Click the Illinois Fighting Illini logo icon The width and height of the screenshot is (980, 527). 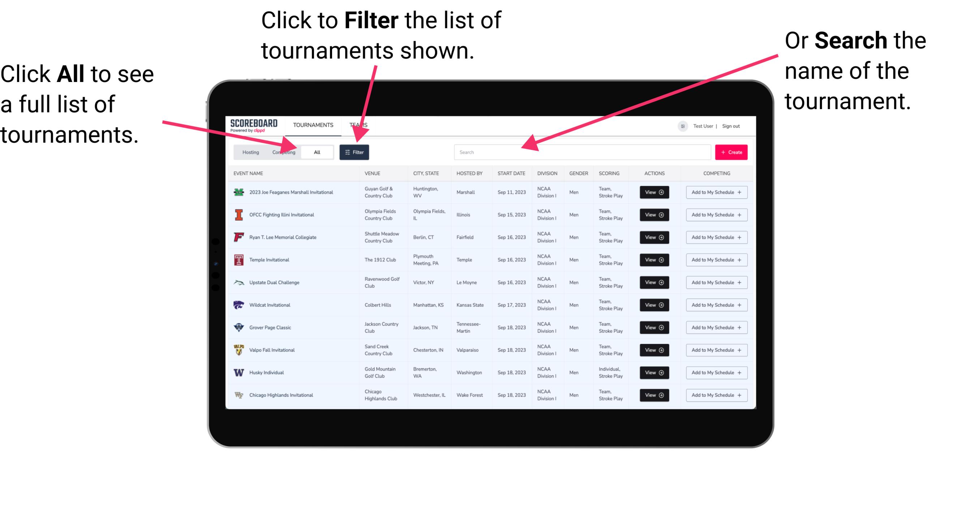point(238,216)
